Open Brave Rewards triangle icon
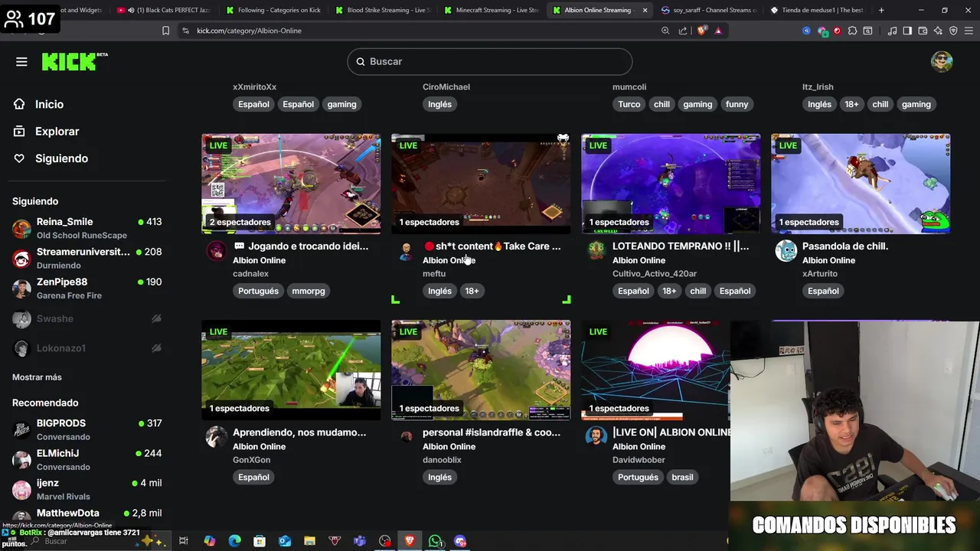 718,31
